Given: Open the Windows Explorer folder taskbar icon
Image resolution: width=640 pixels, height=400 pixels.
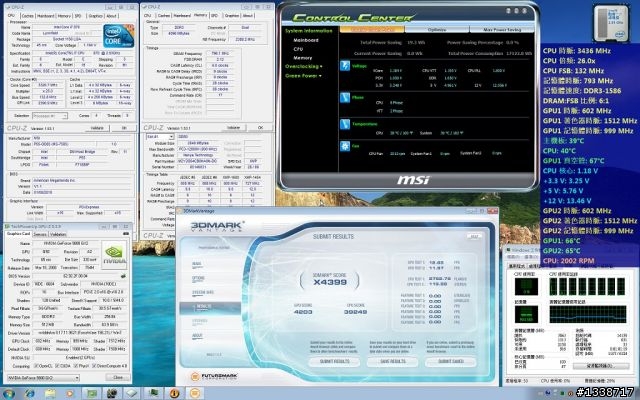Looking at the screenshot, I should click(x=50, y=393).
